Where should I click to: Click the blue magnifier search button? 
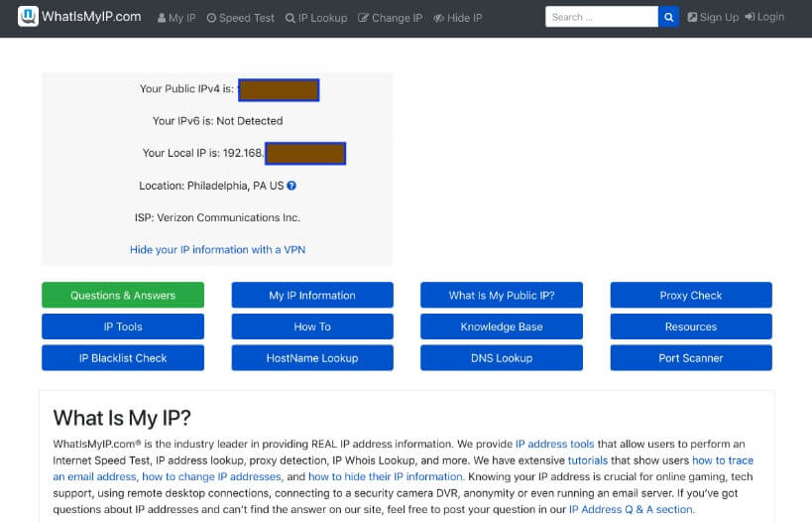pos(668,17)
